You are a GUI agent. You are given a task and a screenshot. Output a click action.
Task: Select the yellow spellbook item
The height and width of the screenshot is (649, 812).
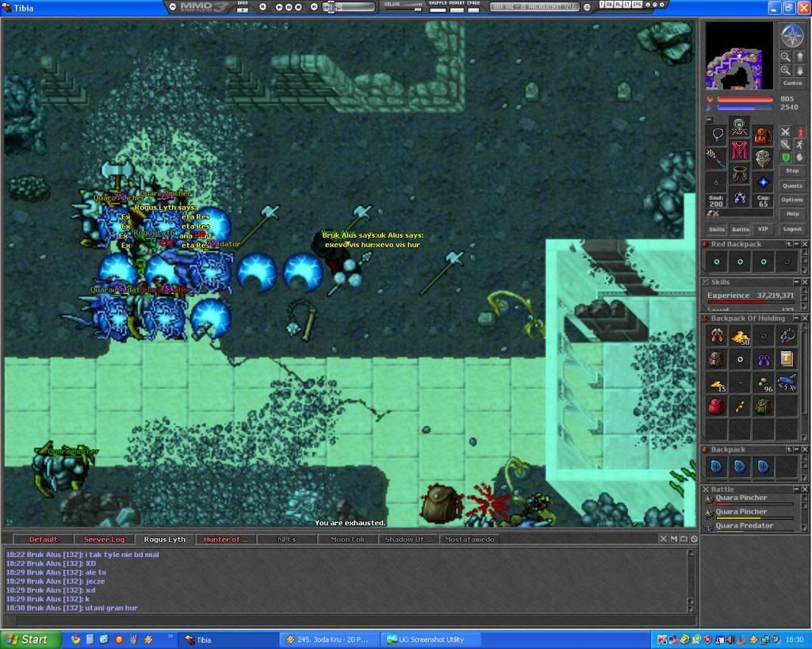787,360
